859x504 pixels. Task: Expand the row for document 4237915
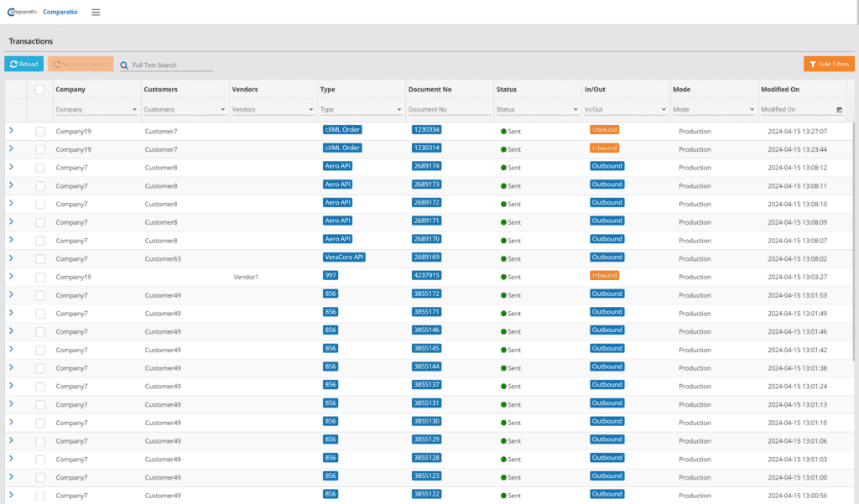[11, 276]
